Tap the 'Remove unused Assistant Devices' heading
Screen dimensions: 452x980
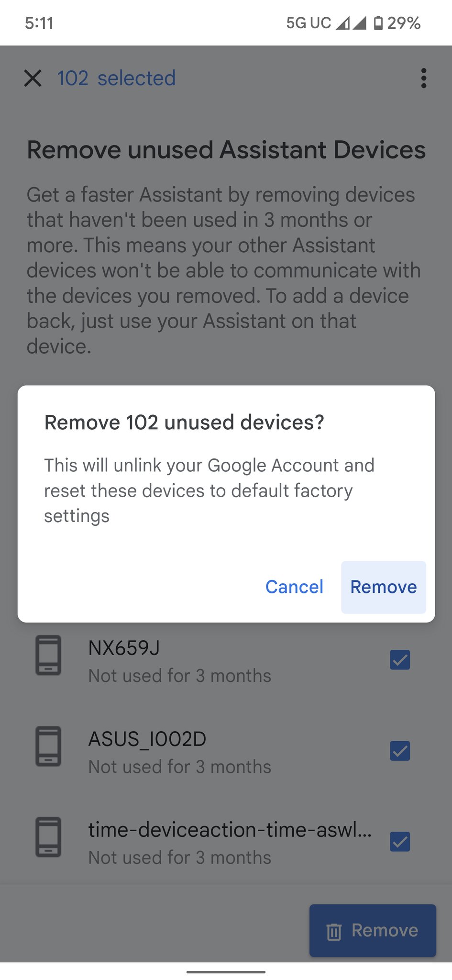click(226, 150)
